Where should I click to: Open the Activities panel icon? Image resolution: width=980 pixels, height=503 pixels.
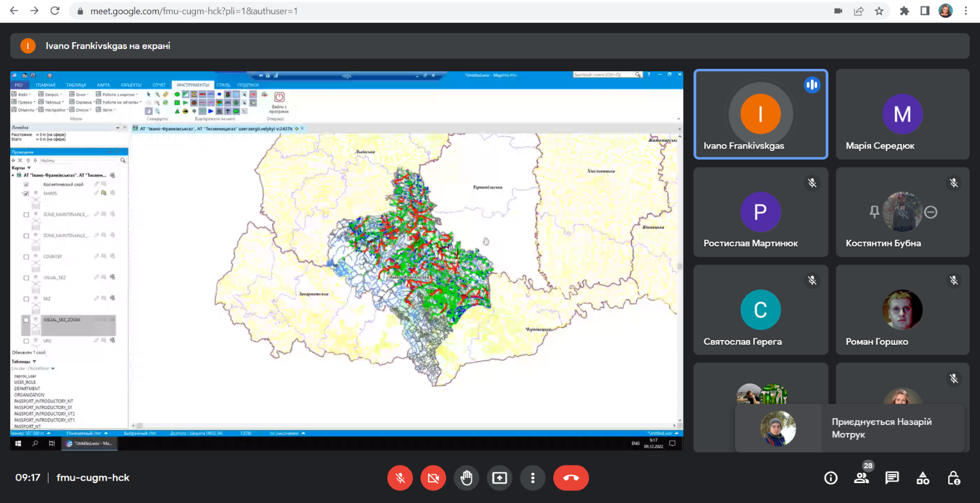point(923,478)
